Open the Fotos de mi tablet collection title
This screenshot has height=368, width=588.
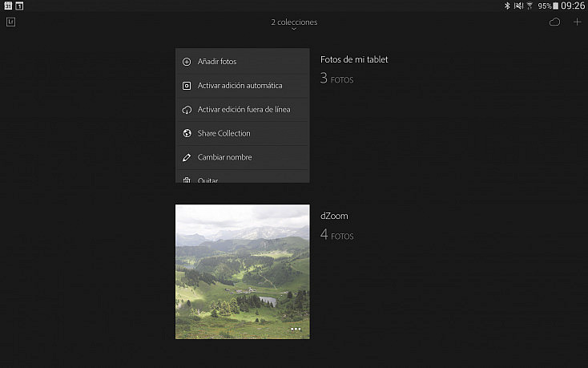click(x=354, y=59)
